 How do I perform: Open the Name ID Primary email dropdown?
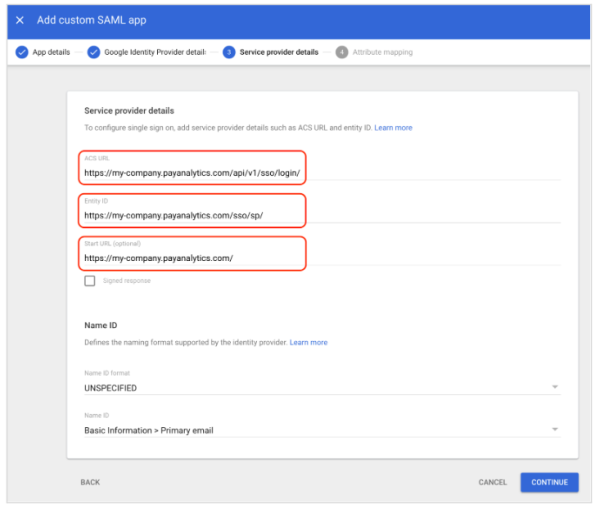pos(320,430)
